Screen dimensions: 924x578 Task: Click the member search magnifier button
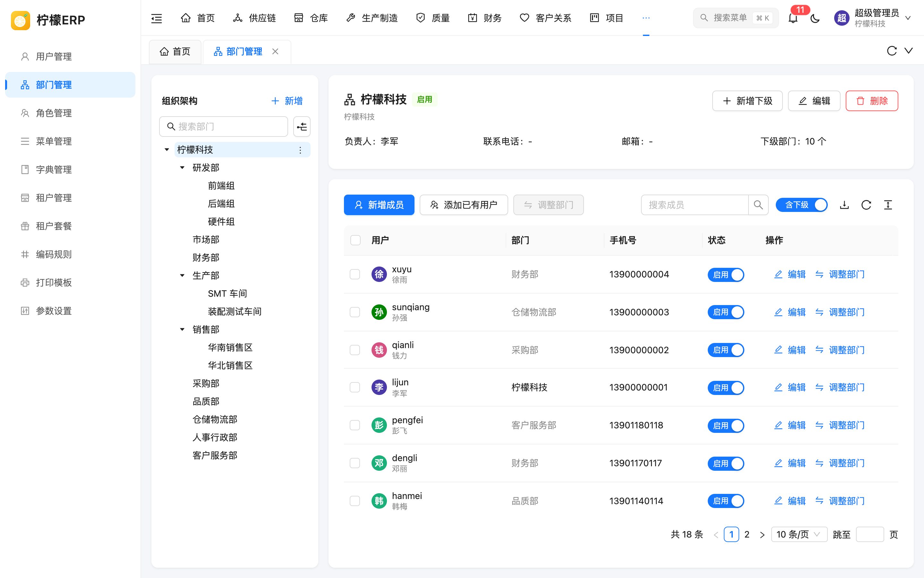point(758,205)
